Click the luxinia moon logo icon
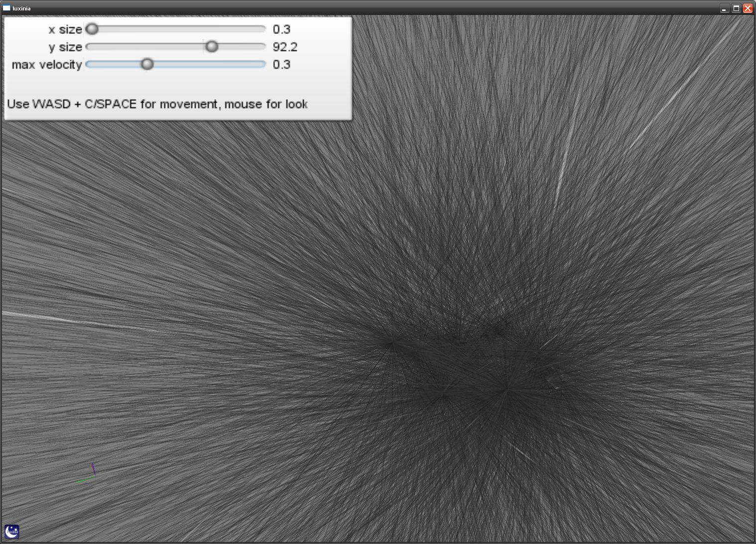 pyautogui.click(x=12, y=532)
